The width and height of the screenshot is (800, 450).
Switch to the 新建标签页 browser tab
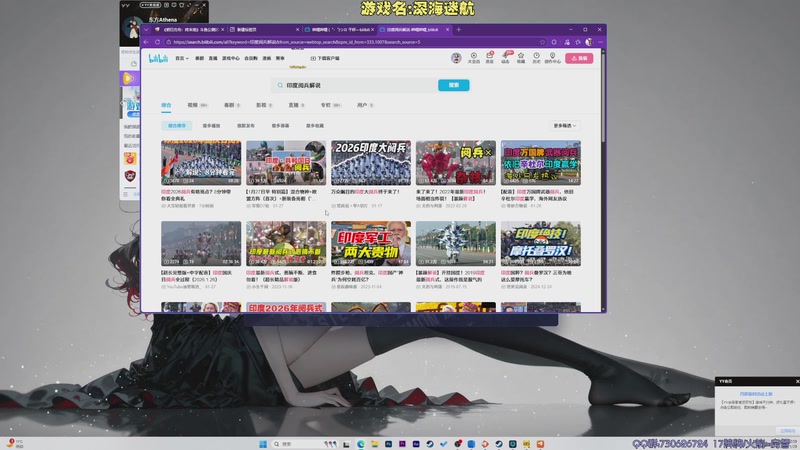[264, 30]
